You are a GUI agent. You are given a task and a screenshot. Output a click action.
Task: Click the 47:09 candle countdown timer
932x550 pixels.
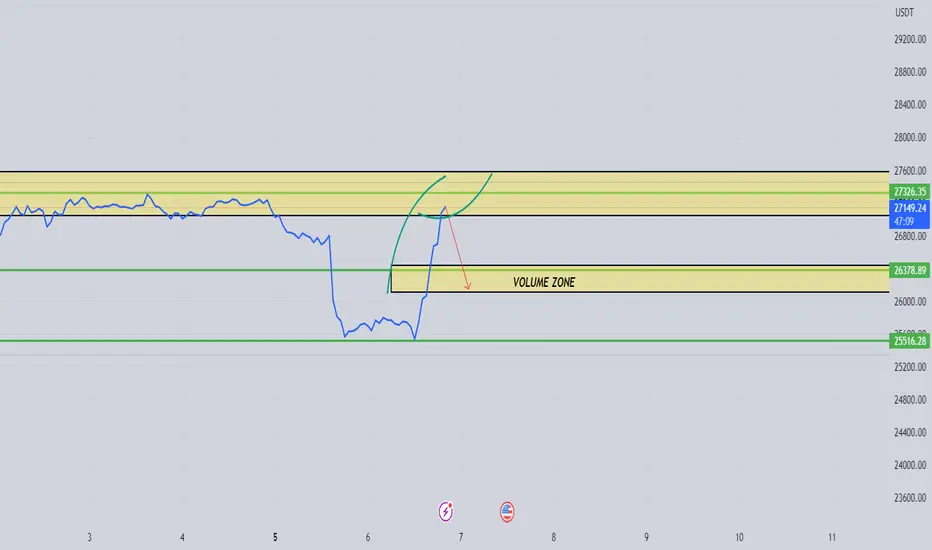(903, 222)
